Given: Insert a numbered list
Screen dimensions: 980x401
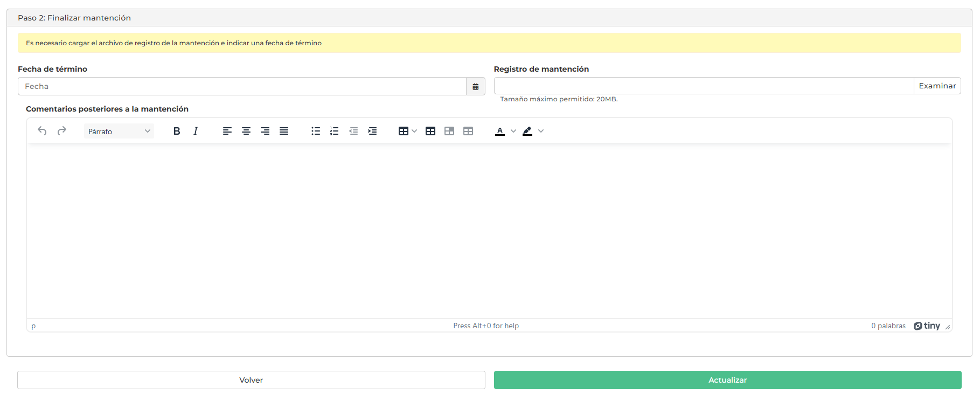Looking at the screenshot, I should (x=335, y=131).
